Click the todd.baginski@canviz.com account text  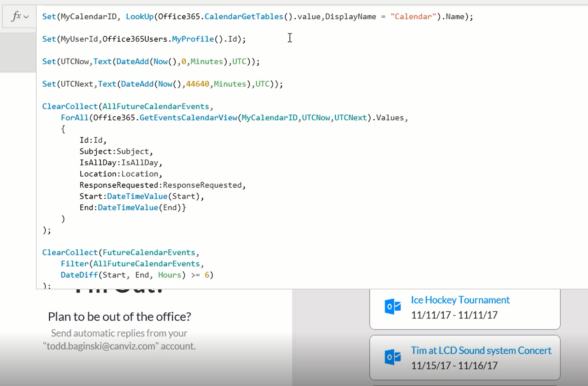coord(119,346)
